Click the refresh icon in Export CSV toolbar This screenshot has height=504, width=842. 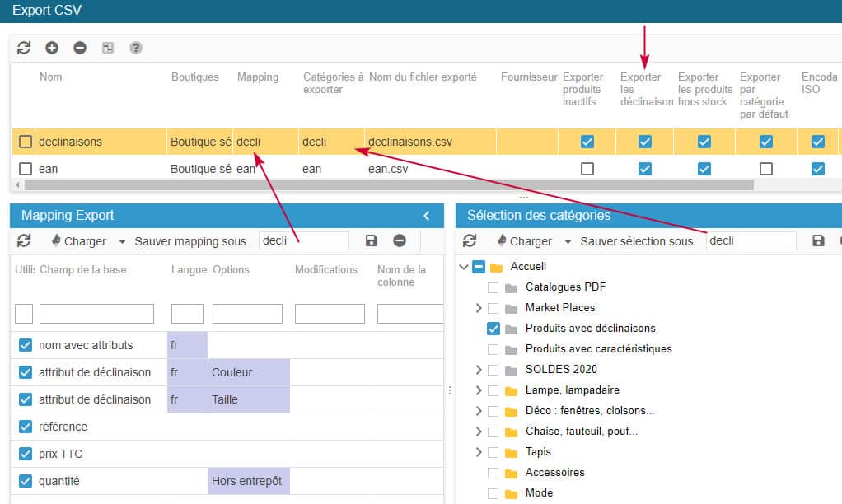[24, 48]
